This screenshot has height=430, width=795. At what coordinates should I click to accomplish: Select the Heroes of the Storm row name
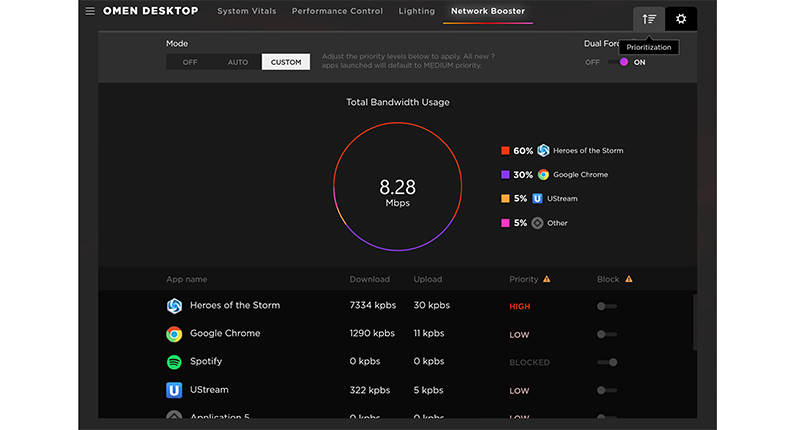pyautogui.click(x=235, y=305)
